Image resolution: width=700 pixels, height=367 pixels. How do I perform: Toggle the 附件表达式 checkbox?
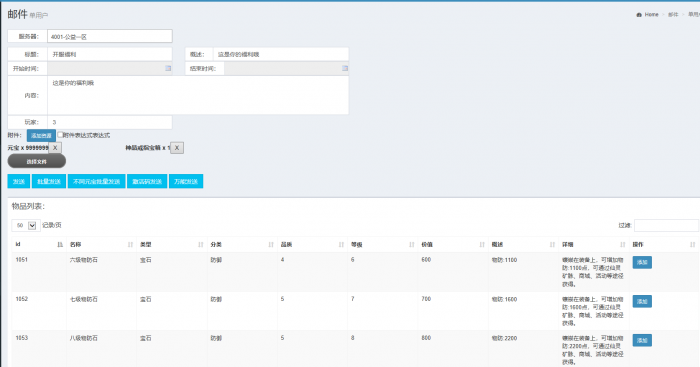coord(60,135)
